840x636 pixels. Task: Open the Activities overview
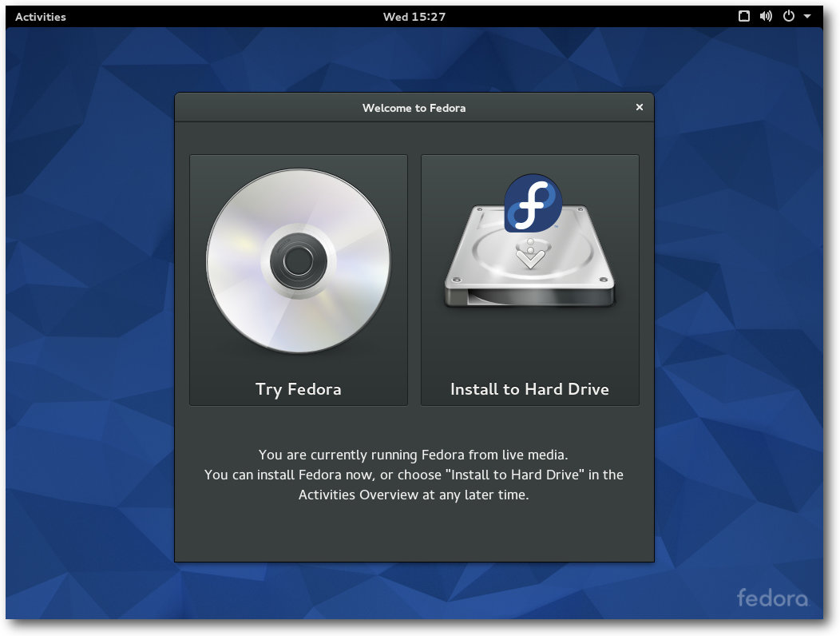pos(41,17)
